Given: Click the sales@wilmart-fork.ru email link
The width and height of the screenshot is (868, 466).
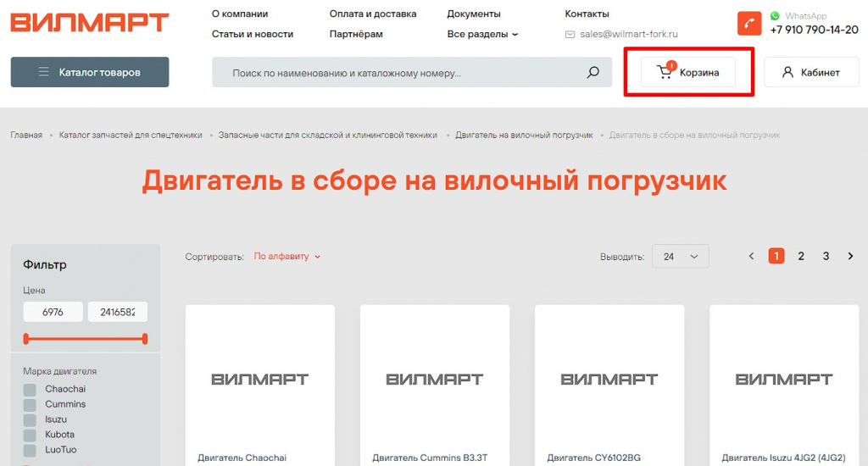Looking at the screenshot, I should click(629, 34).
